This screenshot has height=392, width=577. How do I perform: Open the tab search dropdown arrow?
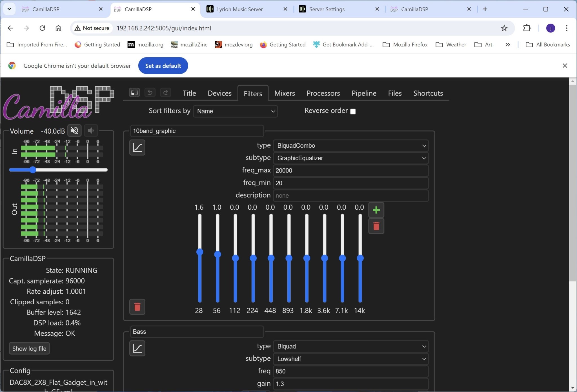tap(9, 9)
